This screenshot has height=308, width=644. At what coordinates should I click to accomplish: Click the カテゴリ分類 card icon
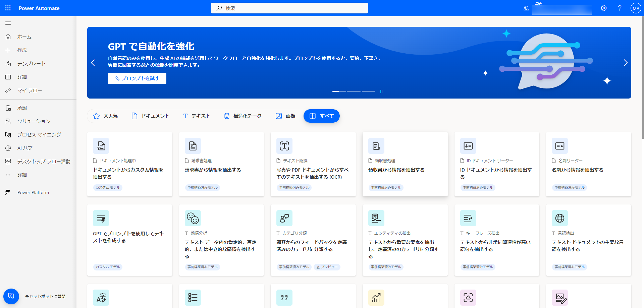[284, 218]
